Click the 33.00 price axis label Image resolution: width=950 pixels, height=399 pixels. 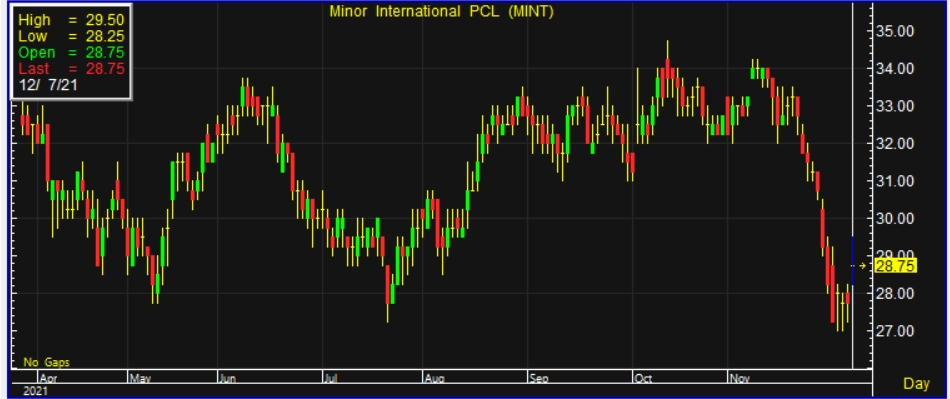(x=895, y=107)
